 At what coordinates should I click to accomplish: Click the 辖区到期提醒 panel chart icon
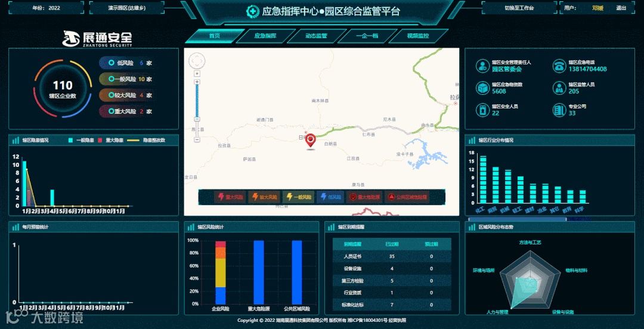tap(332, 227)
